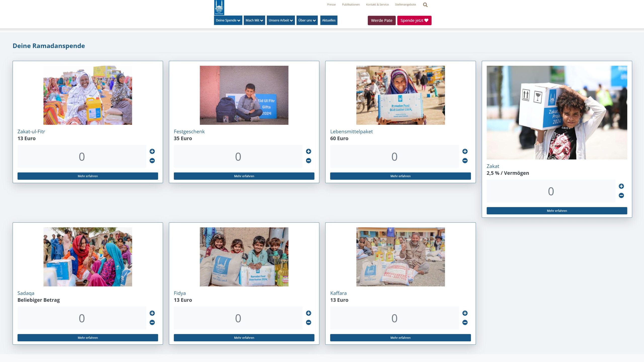Open Stellenangebote from the top menu

(405, 4)
